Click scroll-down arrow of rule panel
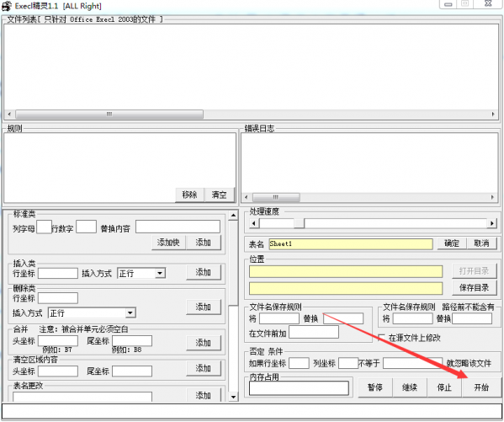This screenshot has height=422, width=504. point(233,397)
